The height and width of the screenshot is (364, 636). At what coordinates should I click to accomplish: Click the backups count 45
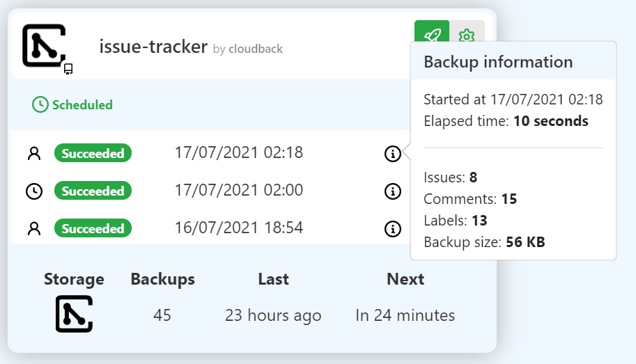[162, 315]
